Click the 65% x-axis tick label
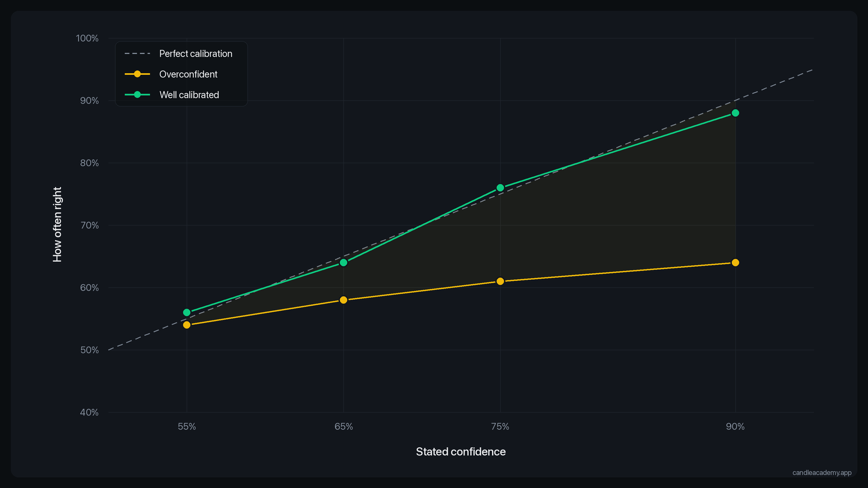The image size is (868, 488). (343, 427)
